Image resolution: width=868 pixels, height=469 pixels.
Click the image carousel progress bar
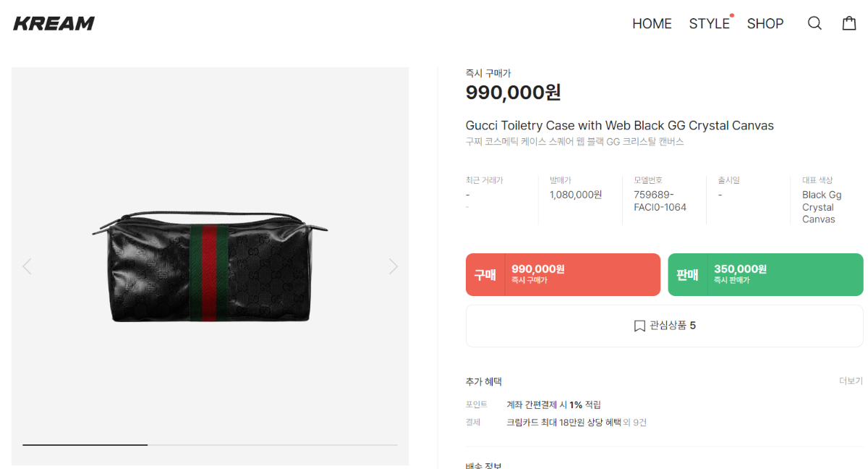[x=210, y=444]
